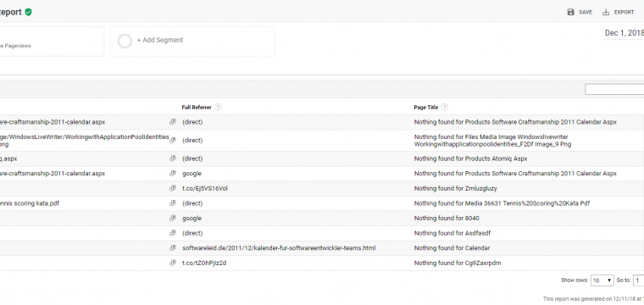Viewport: 644px width, 305px height.
Task: Open external link icon beside t.co/Ej5VS16Vol
Action: 173,188
